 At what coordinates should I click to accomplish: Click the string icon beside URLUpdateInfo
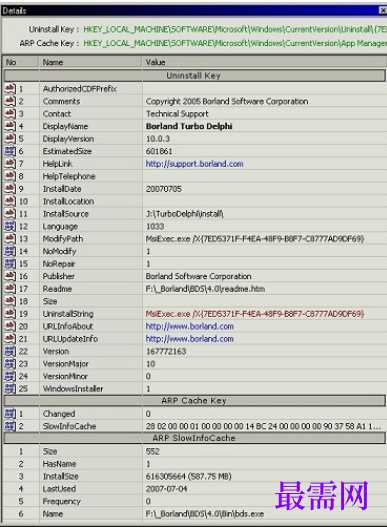[x=10, y=339]
